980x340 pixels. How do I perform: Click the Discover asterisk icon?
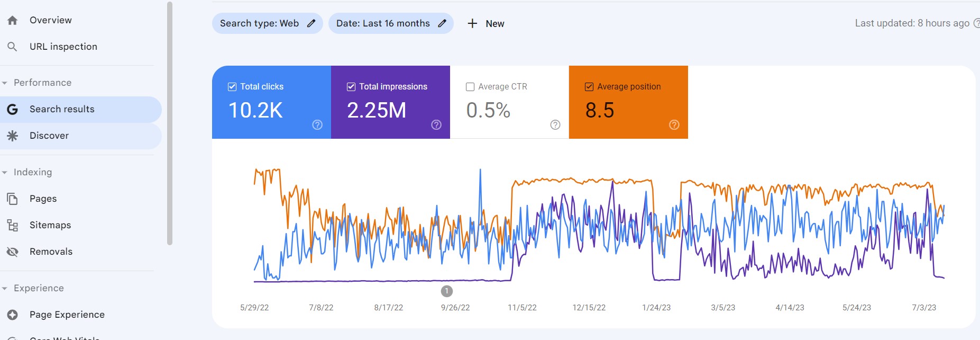click(13, 136)
